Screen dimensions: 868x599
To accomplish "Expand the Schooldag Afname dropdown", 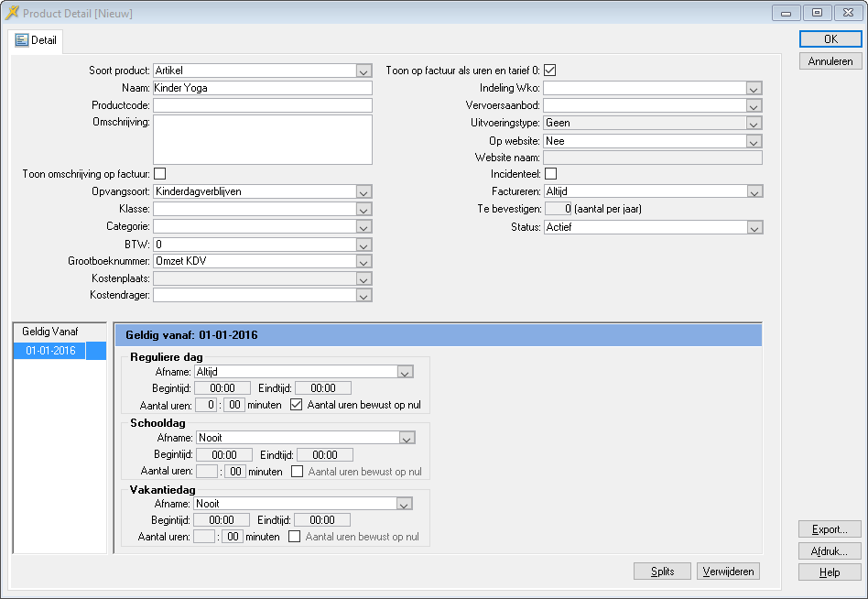I will [407, 438].
